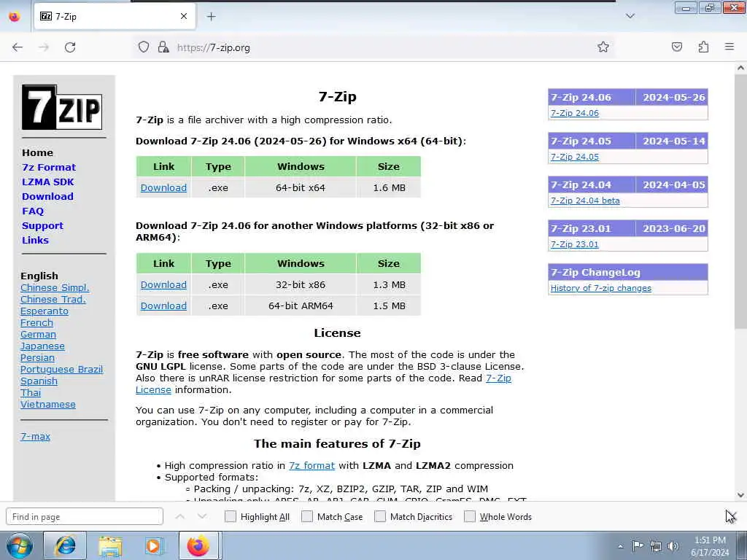Reload the 7-zip.org page
The width and height of the screenshot is (747, 560).
click(x=70, y=47)
